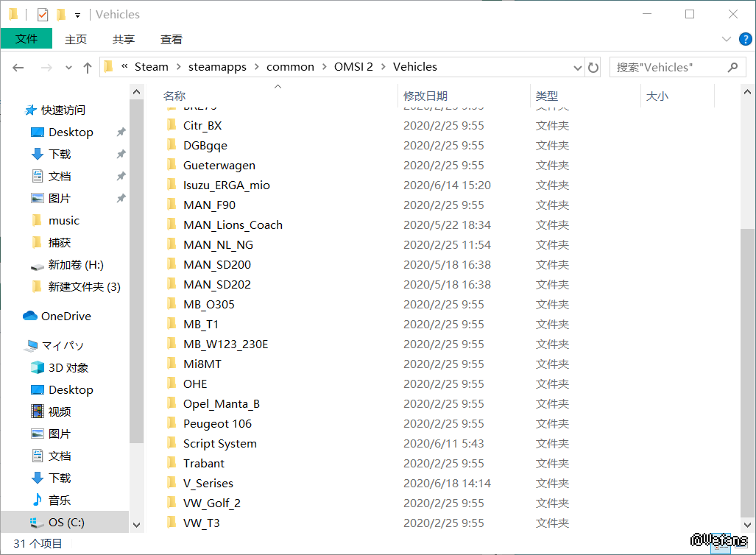Sort by the 修改日期 column header

pos(425,96)
